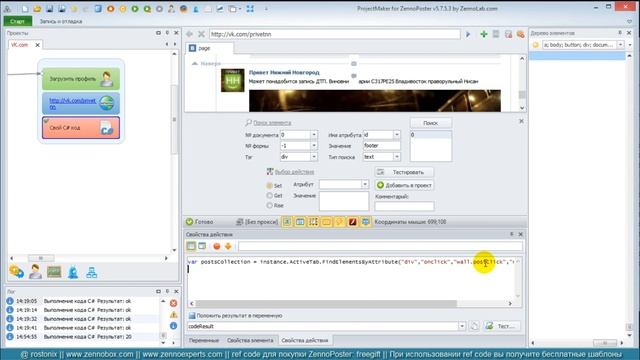Screen dimensions: 640x360
Task: Open the green 'Старт' ribbon tab
Action: [18, 21]
